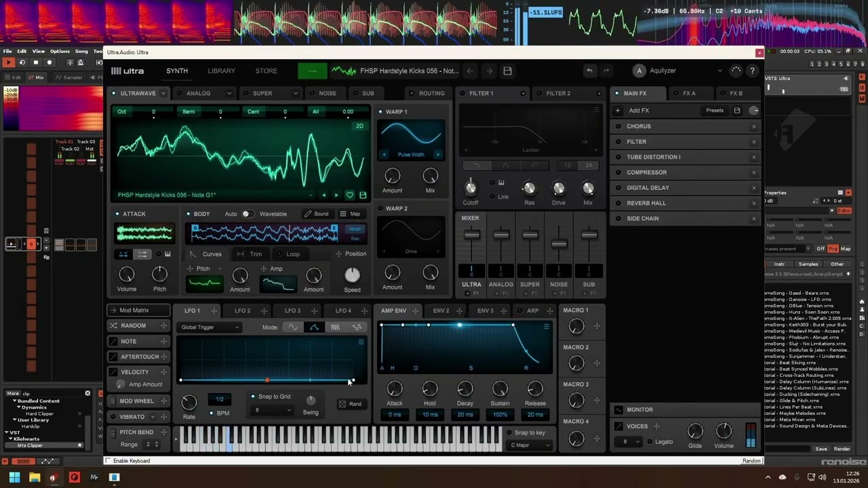Select the LFO 2 tab
The width and height of the screenshot is (868, 488).
(x=242, y=311)
